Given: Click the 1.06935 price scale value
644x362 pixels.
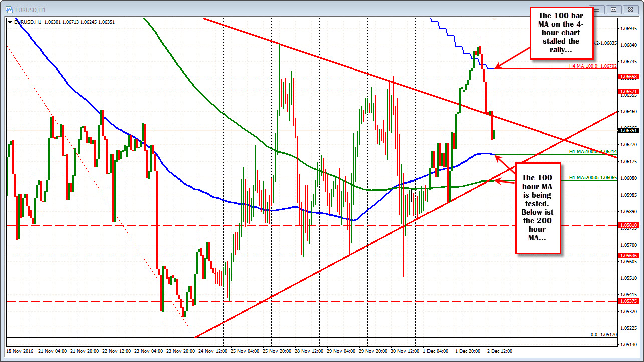Looking at the screenshot, I should 628,28.
